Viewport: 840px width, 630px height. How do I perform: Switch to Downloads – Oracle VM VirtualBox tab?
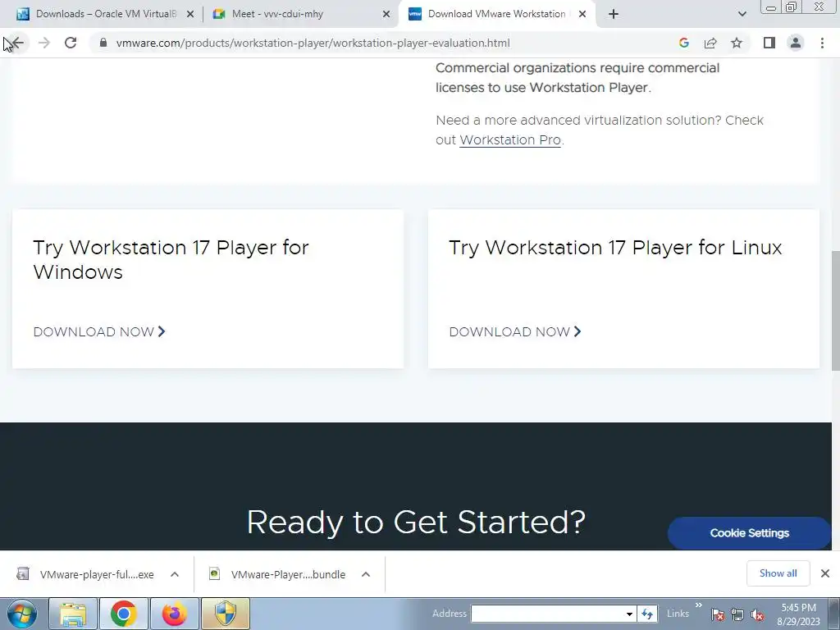tap(106, 14)
